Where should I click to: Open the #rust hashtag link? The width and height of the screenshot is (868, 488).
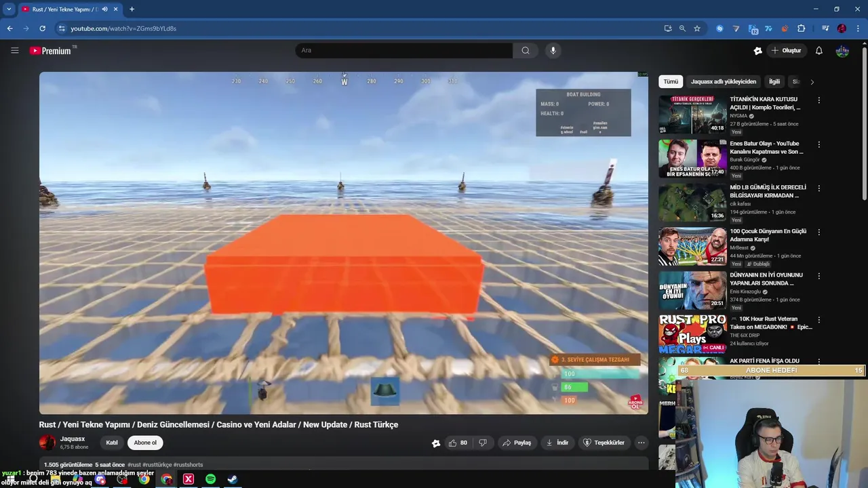(134, 465)
